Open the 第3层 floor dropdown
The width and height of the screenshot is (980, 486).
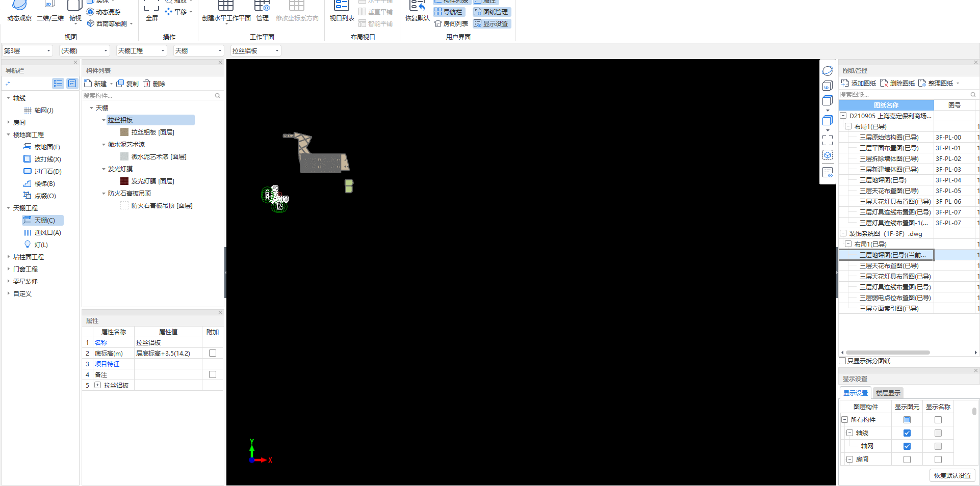27,50
